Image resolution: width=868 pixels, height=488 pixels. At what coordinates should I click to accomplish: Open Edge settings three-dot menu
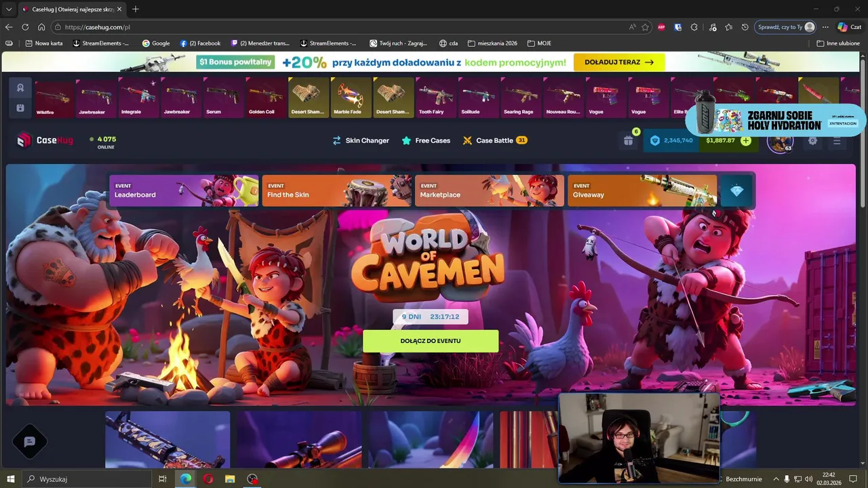point(825,27)
